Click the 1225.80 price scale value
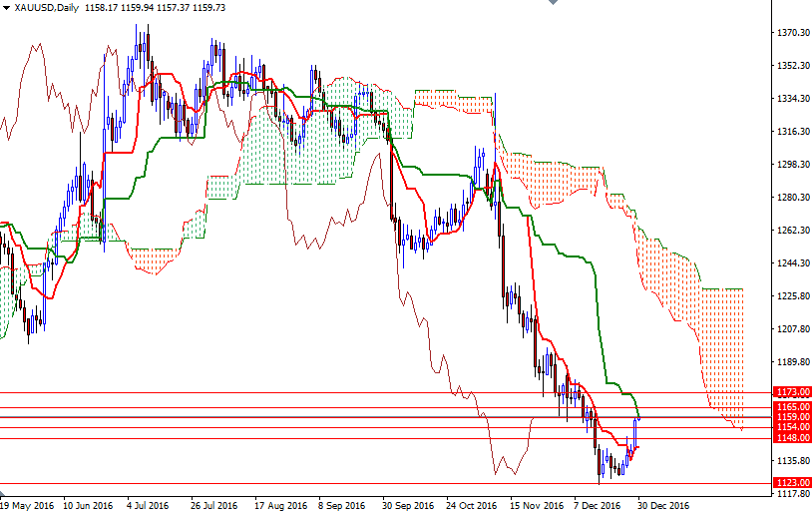 click(793, 296)
